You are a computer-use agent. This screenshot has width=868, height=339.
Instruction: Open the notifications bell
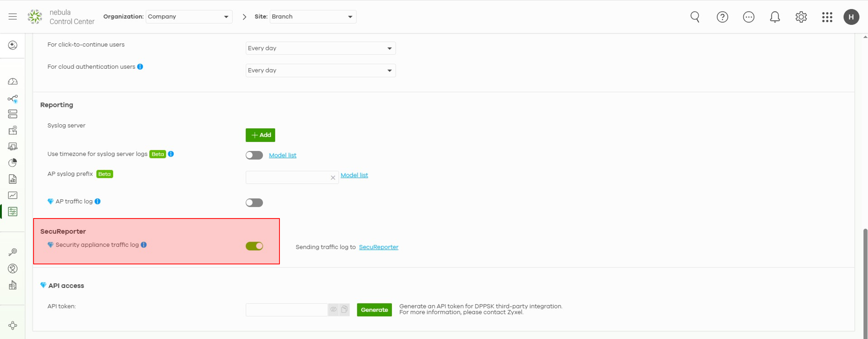(775, 17)
